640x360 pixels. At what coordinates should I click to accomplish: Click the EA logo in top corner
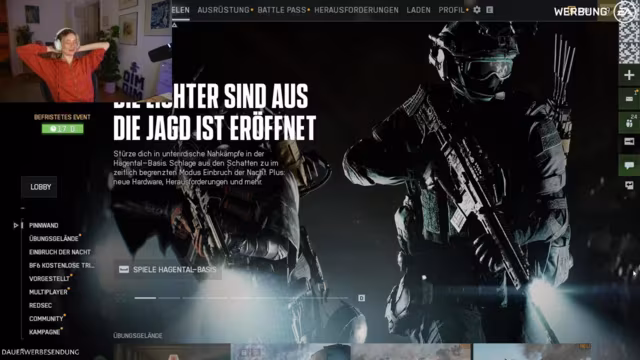click(x=624, y=11)
